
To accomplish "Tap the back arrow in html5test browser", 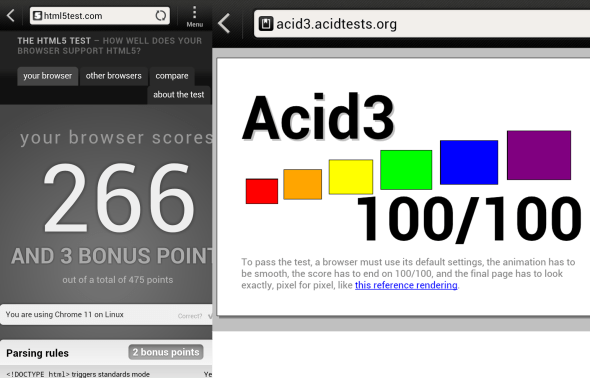I will 11,16.
